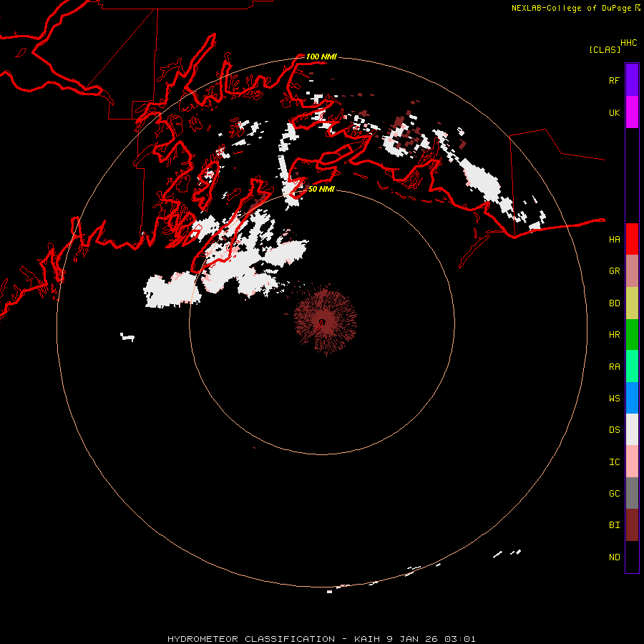Viewport: 644px width, 644px height.
Task: Click the RF purple legend swatch
Action: point(632,80)
